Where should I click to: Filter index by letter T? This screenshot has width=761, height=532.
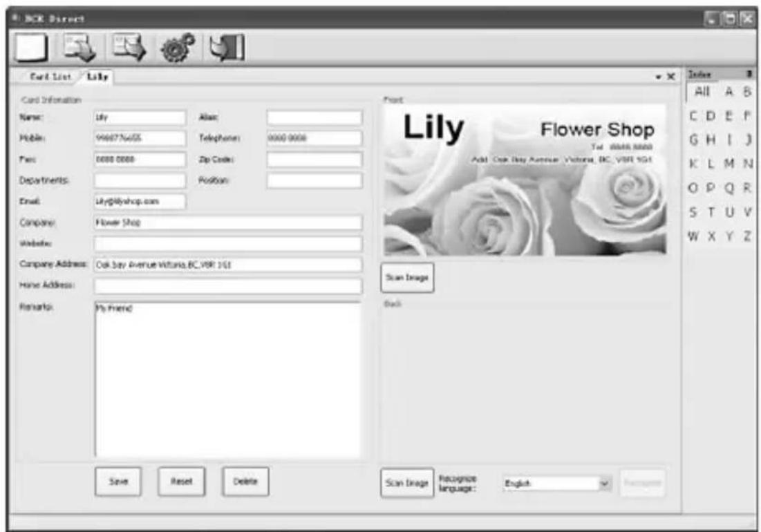point(711,212)
